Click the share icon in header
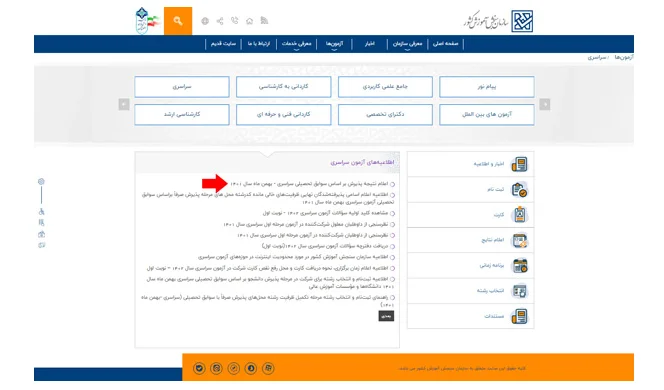 (220, 21)
